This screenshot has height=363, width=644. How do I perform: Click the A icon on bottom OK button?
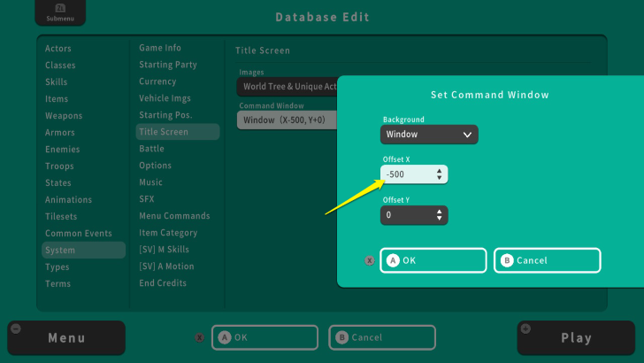pos(225,337)
